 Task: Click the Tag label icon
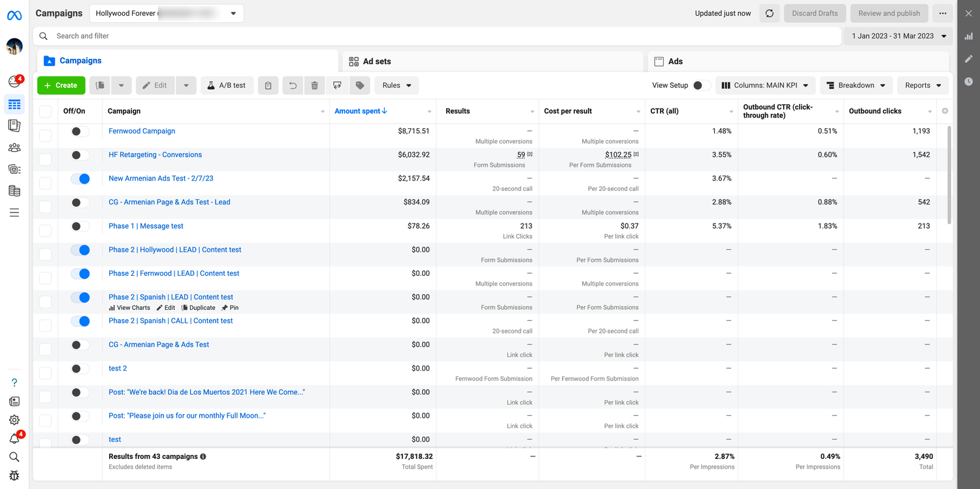click(x=360, y=86)
